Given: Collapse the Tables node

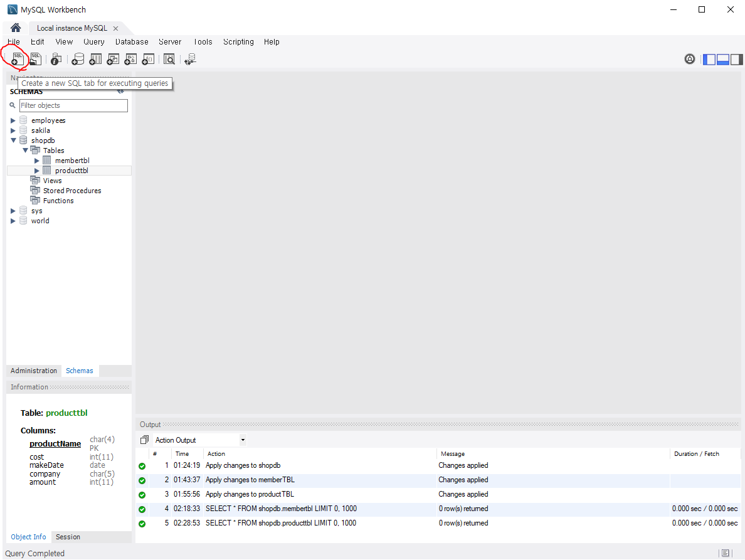Looking at the screenshot, I should point(25,151).
